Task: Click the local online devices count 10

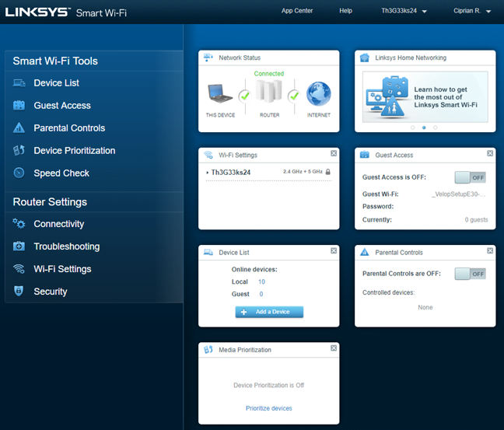Action: pos(261,281)
